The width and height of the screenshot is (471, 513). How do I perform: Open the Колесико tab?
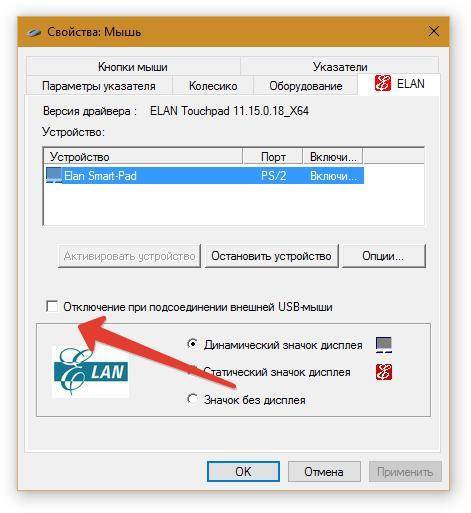click(x=213, y=86)
